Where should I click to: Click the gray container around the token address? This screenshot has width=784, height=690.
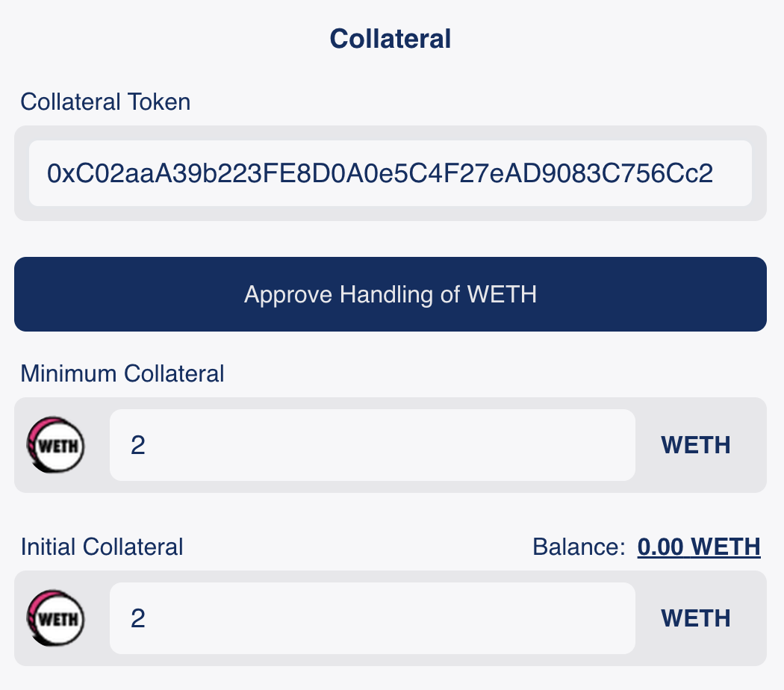point(391,213)
